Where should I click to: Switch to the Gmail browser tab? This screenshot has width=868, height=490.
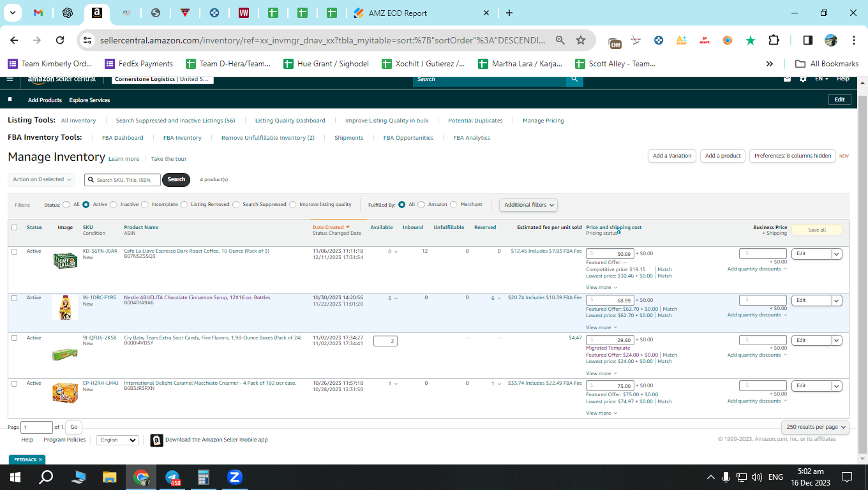click(38, 13)
